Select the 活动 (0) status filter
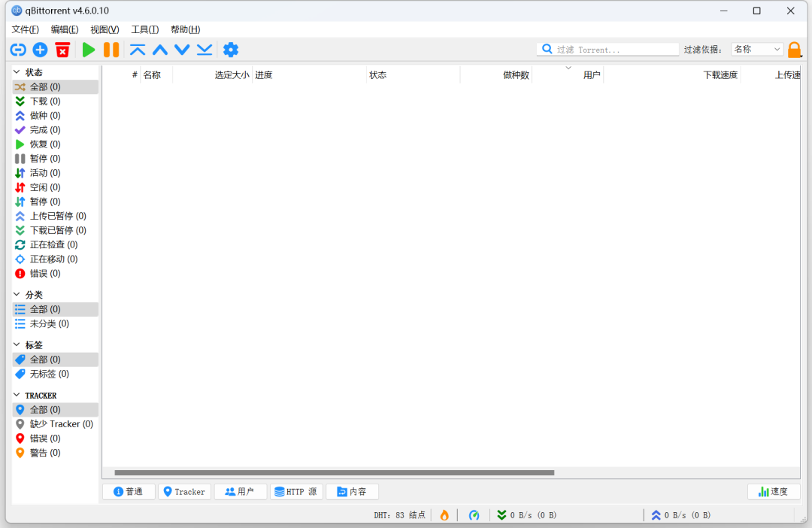 [x=56, y=172]
